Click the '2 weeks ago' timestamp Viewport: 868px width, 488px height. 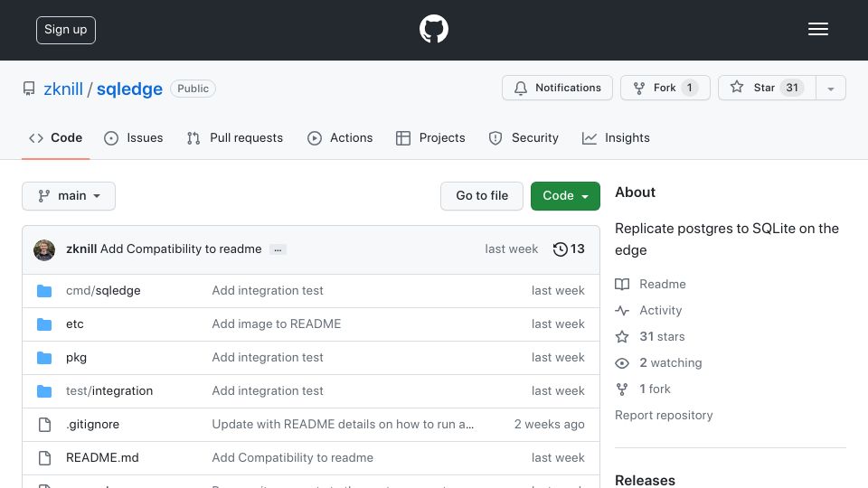pyautogui.click(x=549, y=425)
